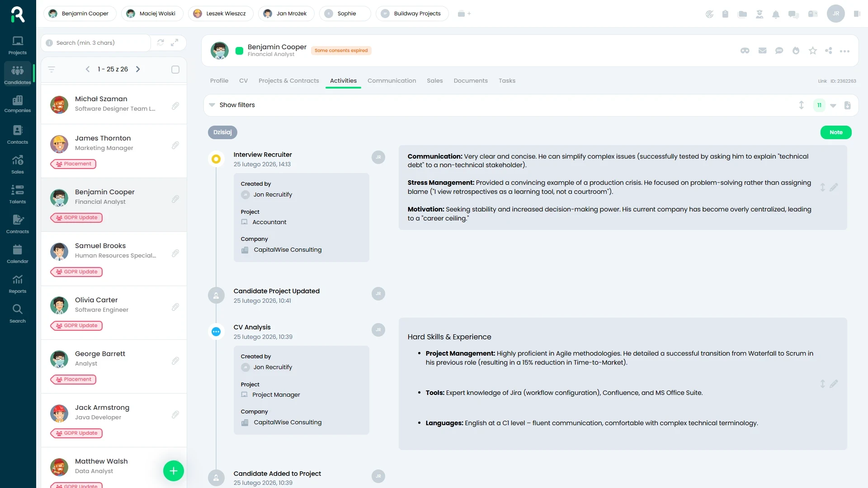
Task: Click the notifications bell icon
Action: tap(776, 14)
